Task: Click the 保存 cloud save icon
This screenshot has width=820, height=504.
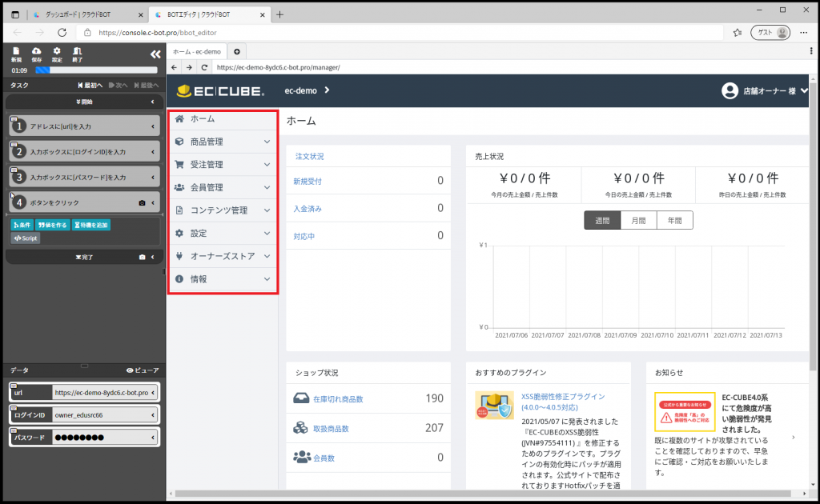Action: click(x=37, y=54)
